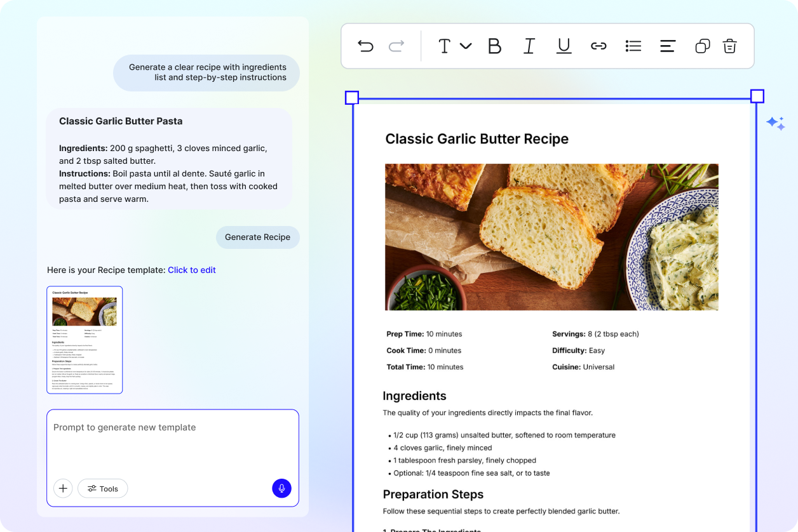This screenshot has width=798, height=532.
Task: Open the Tools options menu
Action: 102,488
